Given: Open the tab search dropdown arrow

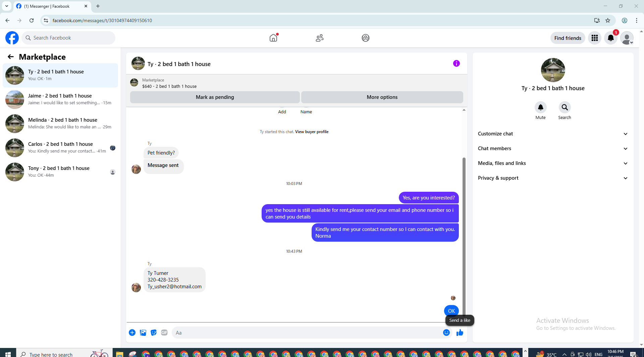Looking at the screenshot, I should point(6,6).
